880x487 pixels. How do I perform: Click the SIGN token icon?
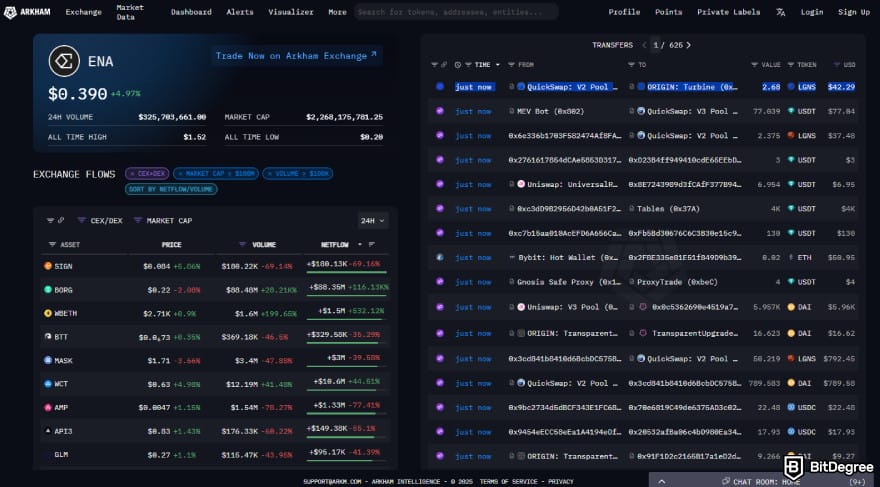[48, 266]
